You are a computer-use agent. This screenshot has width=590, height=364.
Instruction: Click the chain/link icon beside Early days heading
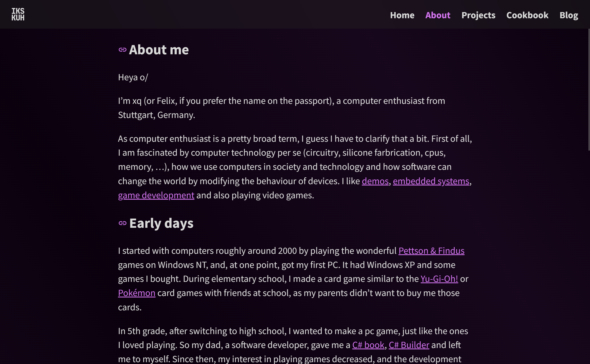tap(122, 223)
